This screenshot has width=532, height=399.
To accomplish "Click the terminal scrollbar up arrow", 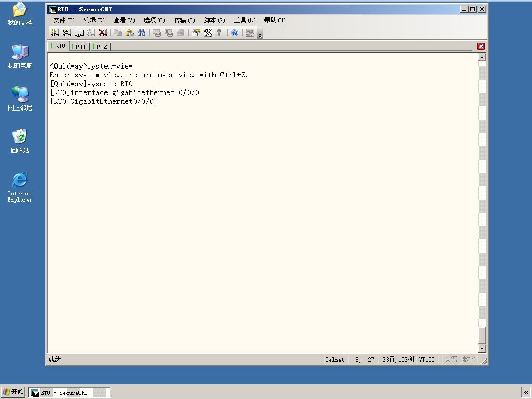I will (482, 57).
